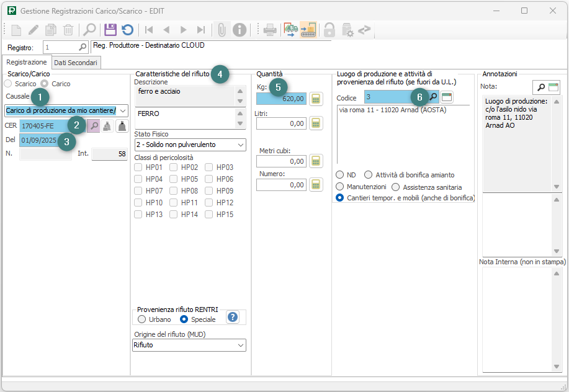Select the Registrazione tab
Viewport: 569px width, 392px height.
(26, 63)
